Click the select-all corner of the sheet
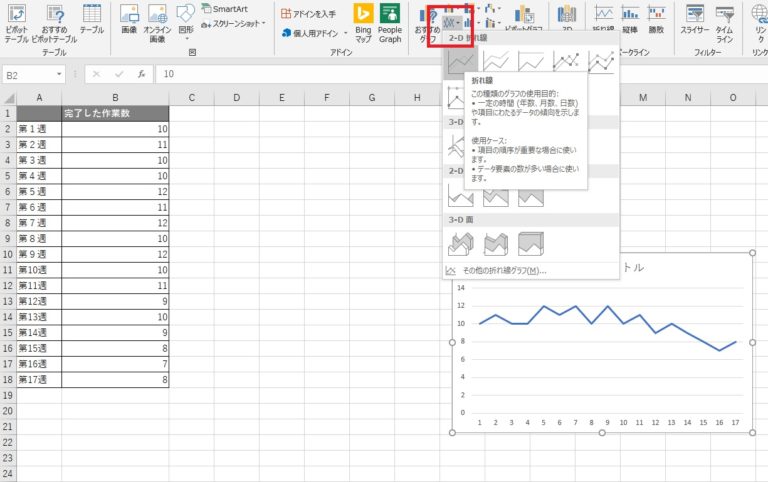The image size is (768, 482). (x=8, y=97)
